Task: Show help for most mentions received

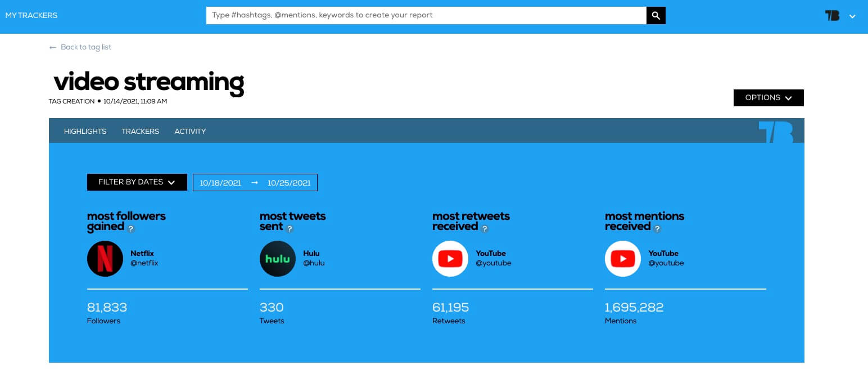Action: 658,229
